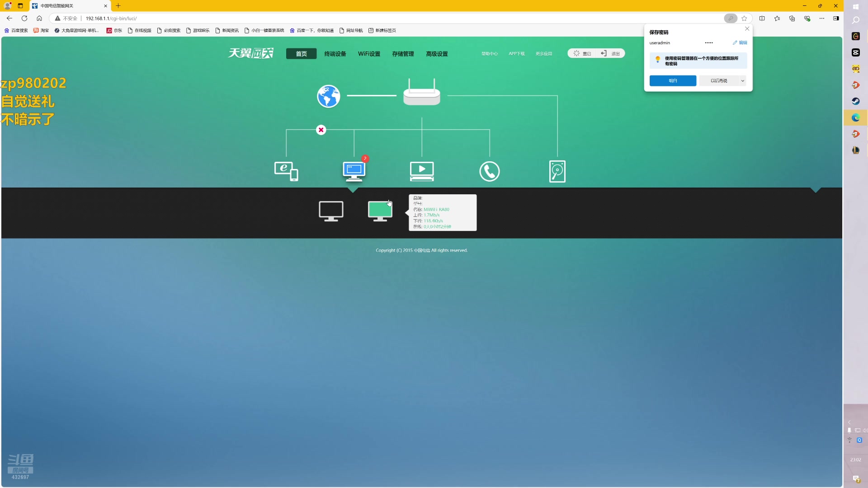Image resolution: width=868 pixels, height=488 pixels.
Task: Close the 中国电信智能网关 tab
Action: click(105, 6)
